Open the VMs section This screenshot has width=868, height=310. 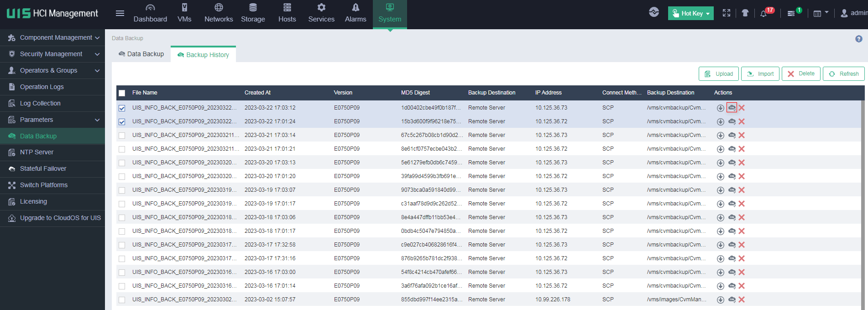[x=184, y=14]
